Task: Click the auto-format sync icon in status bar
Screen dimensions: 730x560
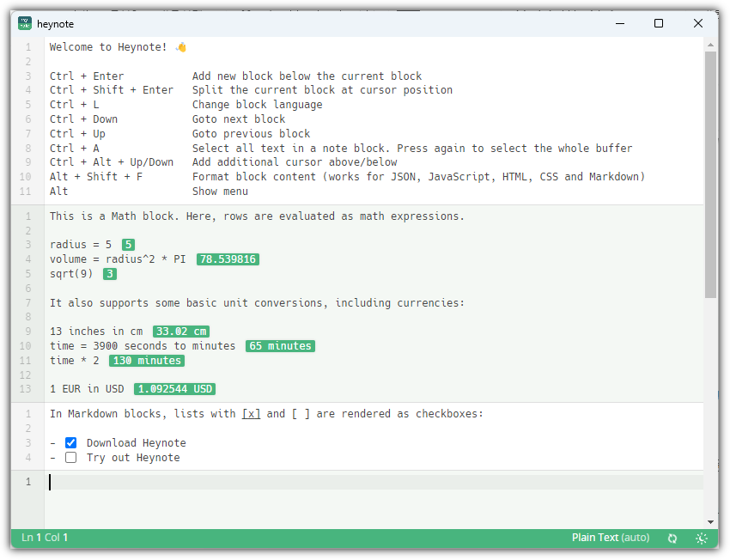Action: (672, 539)
